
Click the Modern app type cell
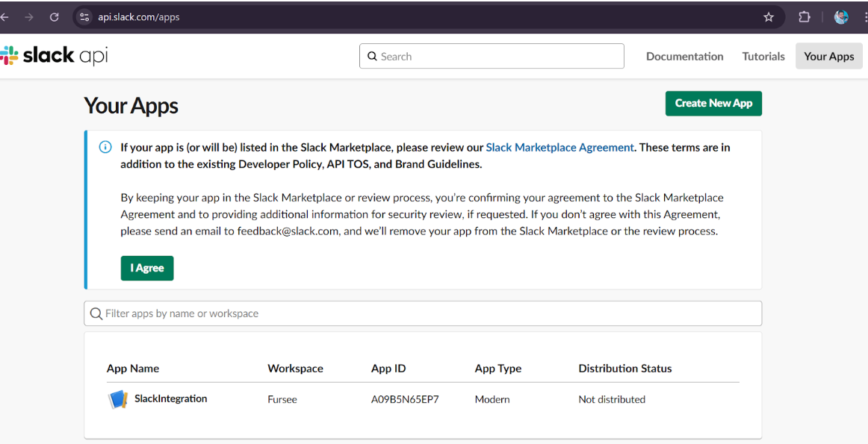[492, 399]
